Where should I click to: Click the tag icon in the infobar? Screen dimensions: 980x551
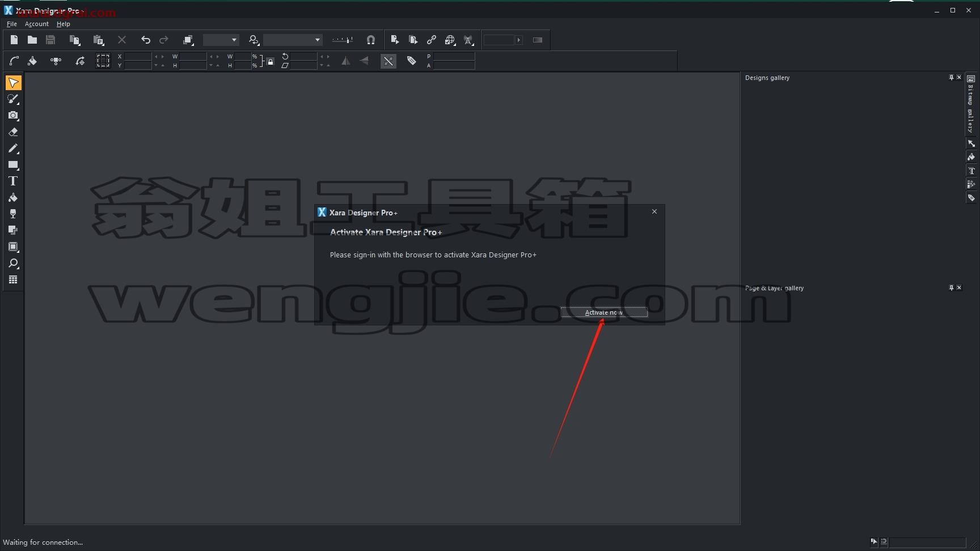[x=412, y=61]
